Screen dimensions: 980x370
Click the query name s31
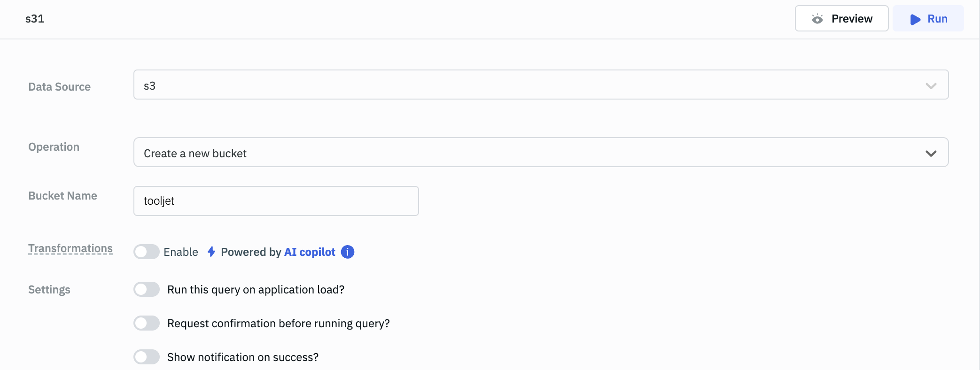click(35, 19)
